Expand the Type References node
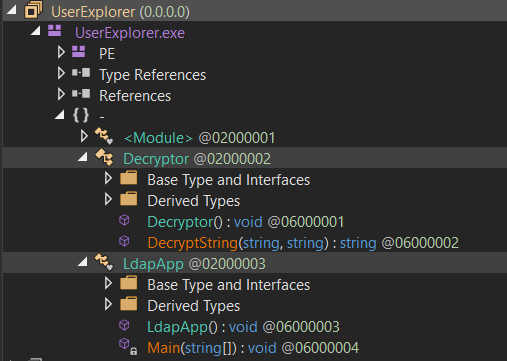This screenshot has height=361, width=507. (61, 73)
